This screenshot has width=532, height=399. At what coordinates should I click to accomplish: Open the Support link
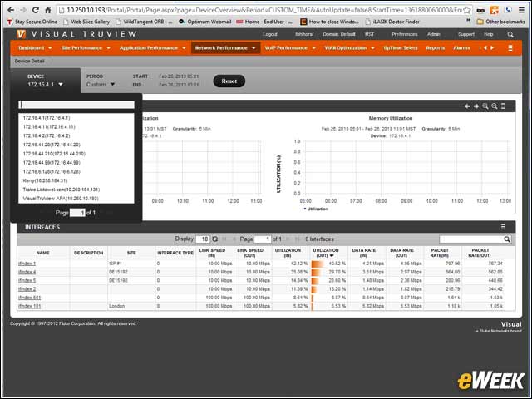click(466, 34)
